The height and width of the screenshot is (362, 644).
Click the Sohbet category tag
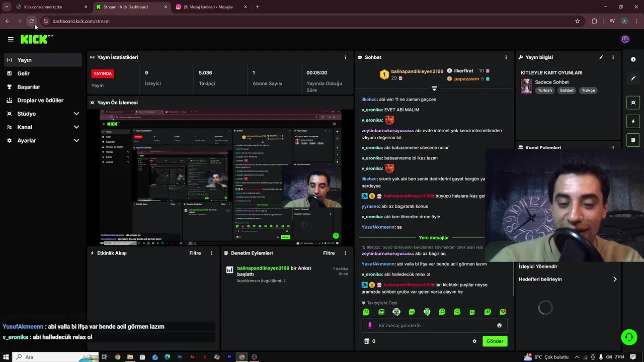click(x=567, y=90)
